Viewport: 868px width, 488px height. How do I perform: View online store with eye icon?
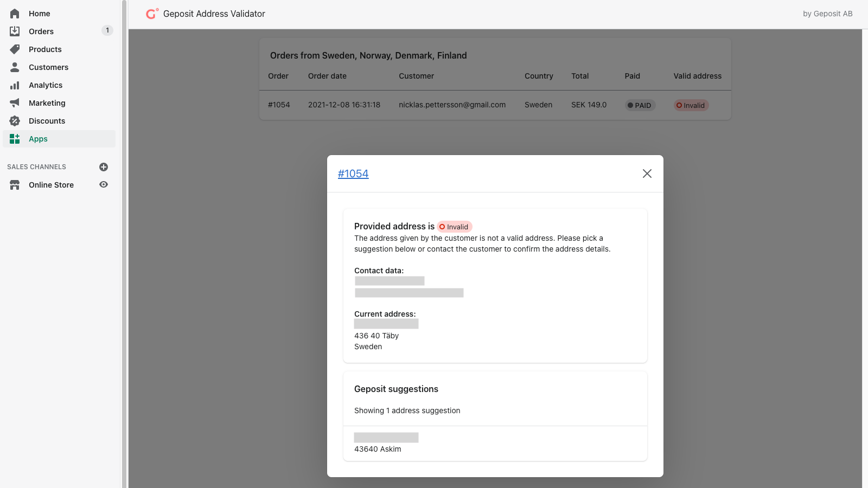(104, 185)
